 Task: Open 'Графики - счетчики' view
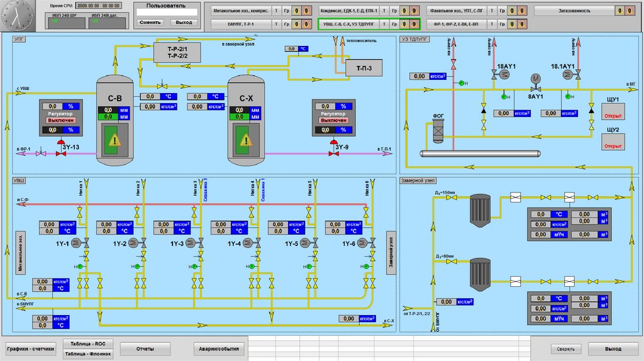[x=30, y=348]
